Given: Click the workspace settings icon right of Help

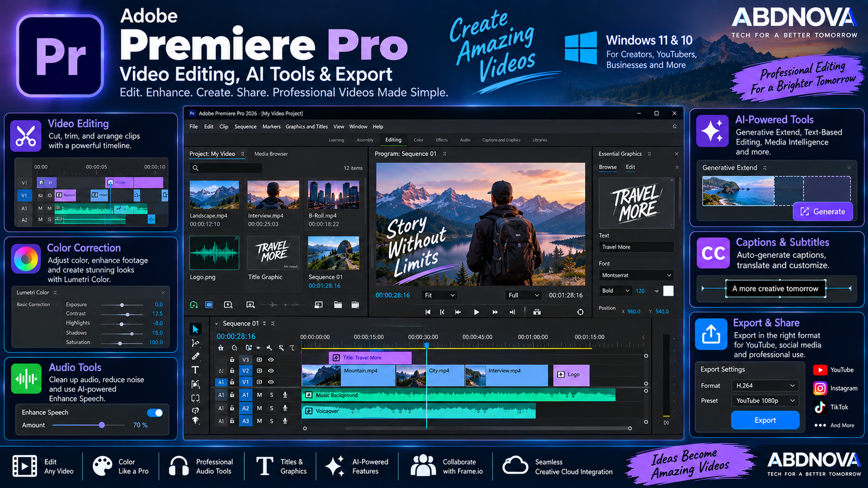Looking at the screenshot, I should click(x=674, y=126).
